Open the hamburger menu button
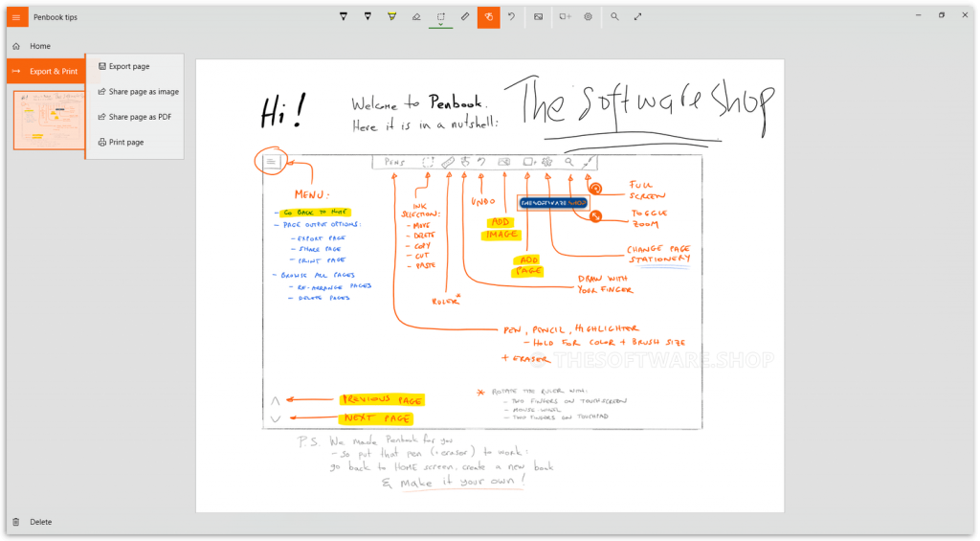 tap(17, 17)
